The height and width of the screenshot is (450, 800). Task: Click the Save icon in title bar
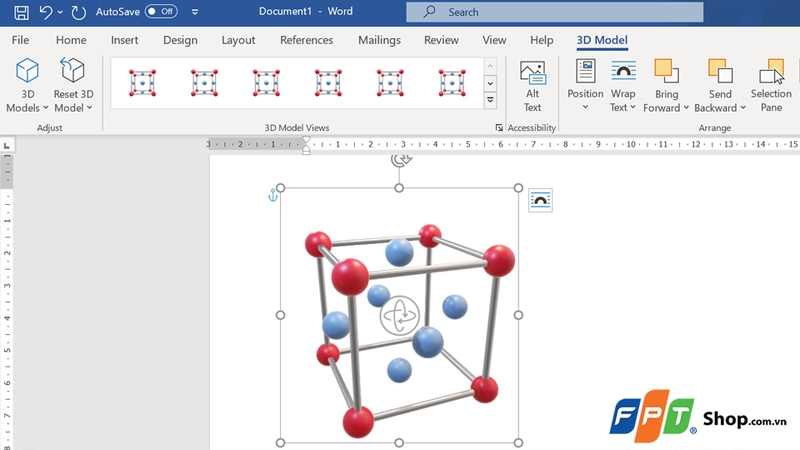tap(21, 12)
